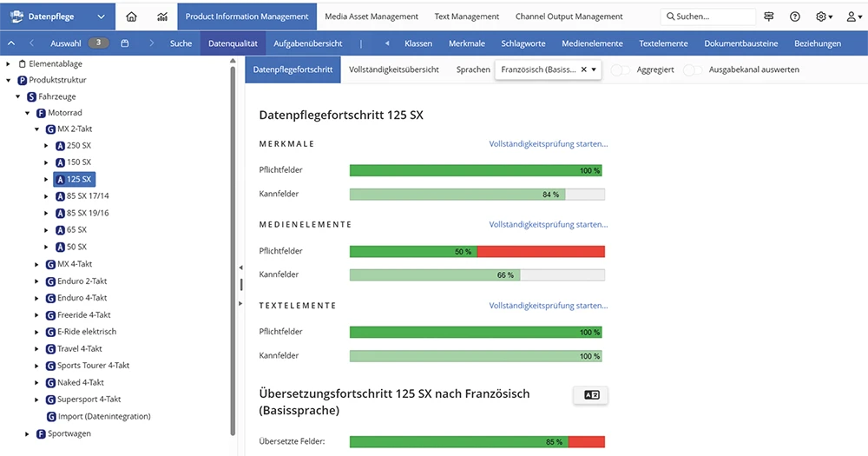
Task: Click the A icon of 250 SX
Action: point(61,146)
